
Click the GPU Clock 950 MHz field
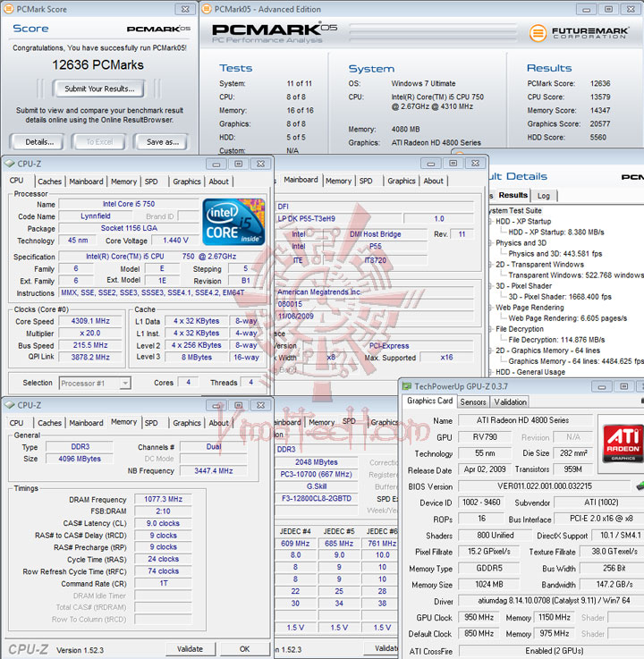[x=479, y=617]
